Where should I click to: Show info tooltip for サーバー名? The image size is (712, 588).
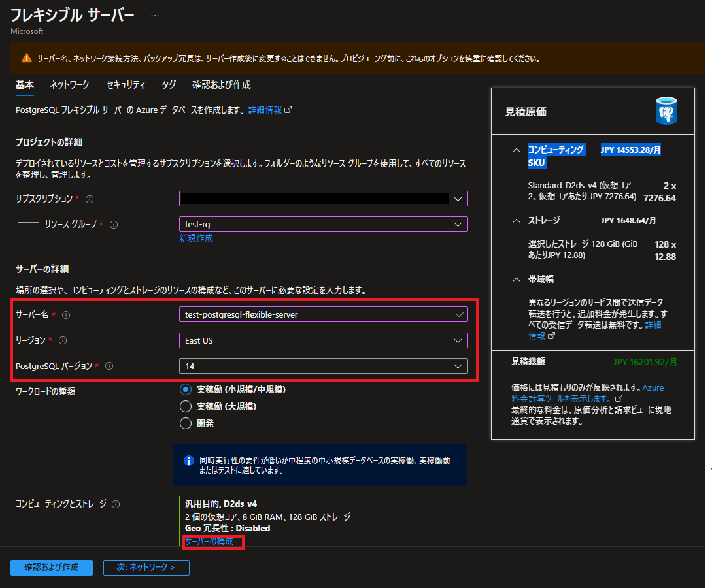click(66, 315)
